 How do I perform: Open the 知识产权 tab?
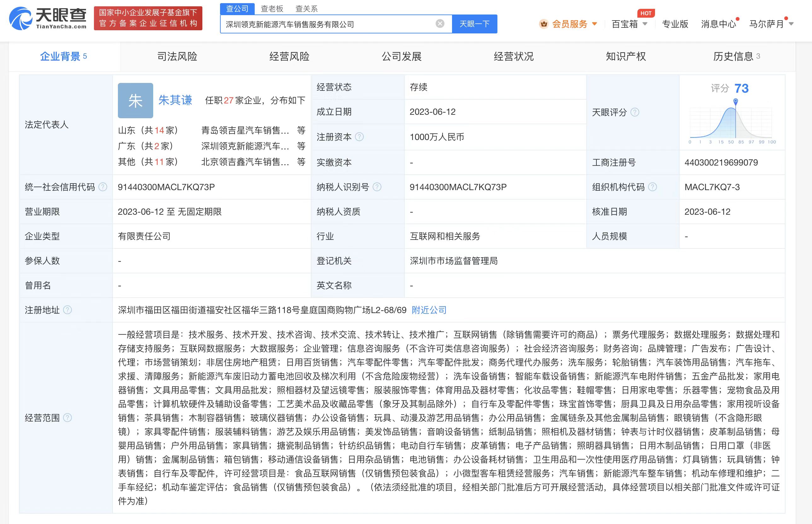coord(626,56)
